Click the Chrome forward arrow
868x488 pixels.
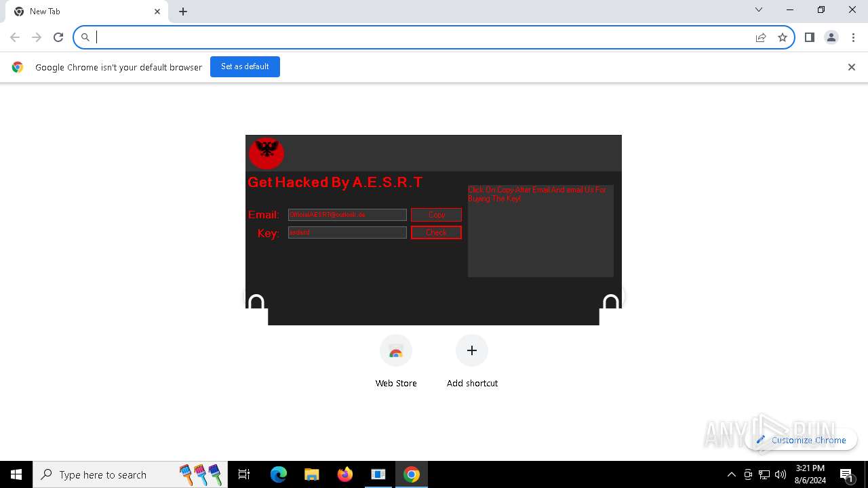[37, 37]
